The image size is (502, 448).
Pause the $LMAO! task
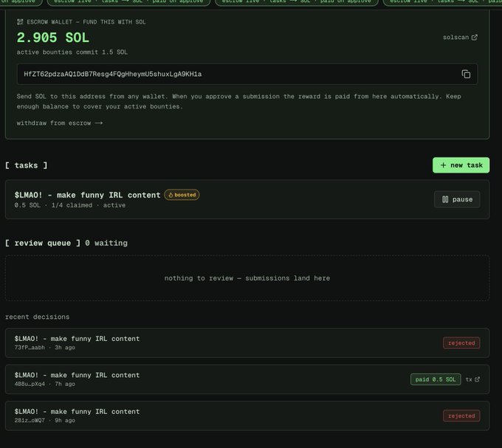pos(457,199)
